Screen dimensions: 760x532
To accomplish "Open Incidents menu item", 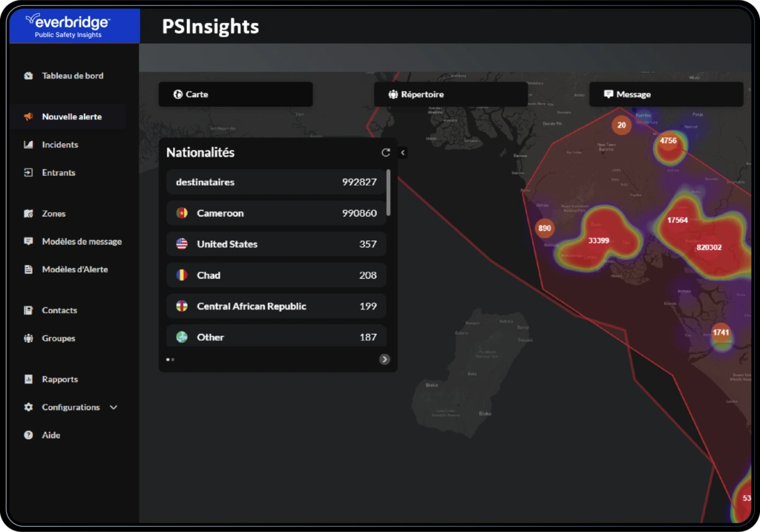I will click(59, 145).
